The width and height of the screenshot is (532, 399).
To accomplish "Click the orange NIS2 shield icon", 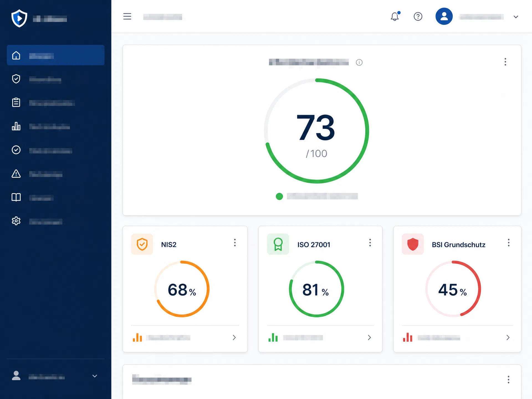I will [x=142, y=244].
